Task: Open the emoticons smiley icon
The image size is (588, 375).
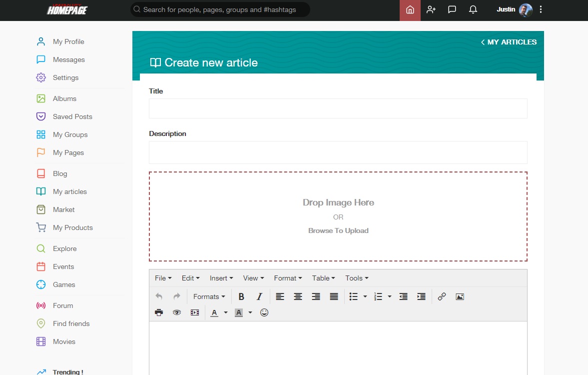Action: (x=264, y=312)
